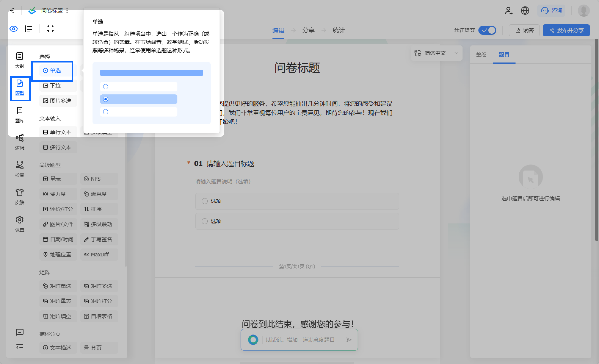Open the 设置 sidebar panel
The image size is (599, 364).
[x=20, y=224]
